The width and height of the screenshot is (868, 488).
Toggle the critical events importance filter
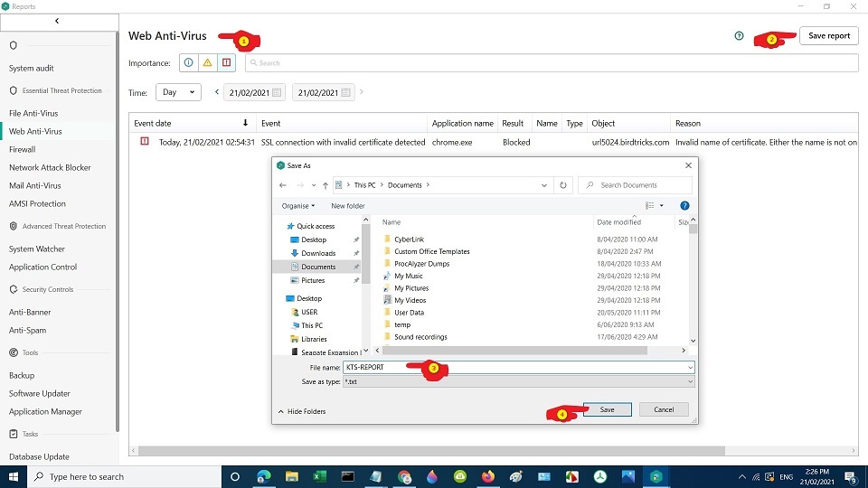click(226, 62)
